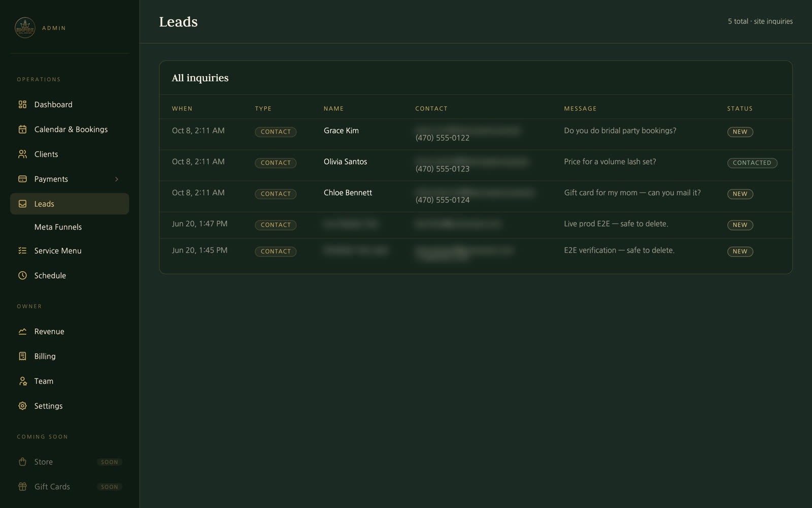
Task: Click the "5 total · site inquiries" summary
Action: point(760,21)
